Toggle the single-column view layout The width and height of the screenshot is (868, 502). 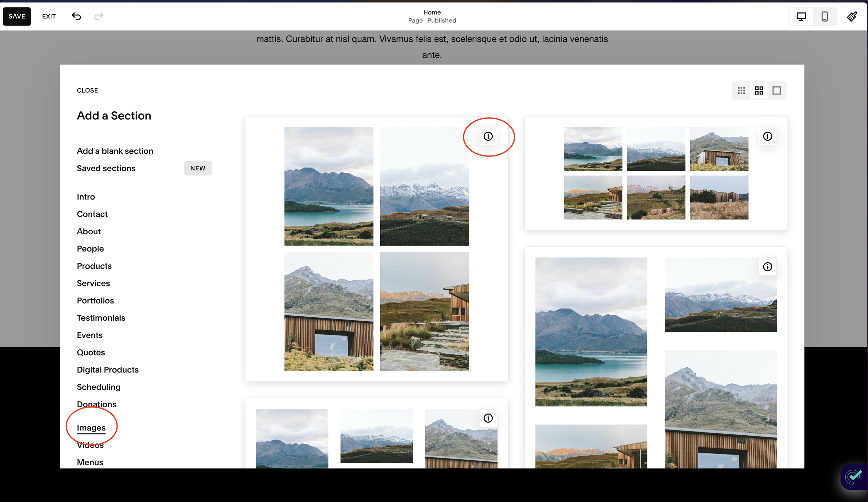click(777, 90)
